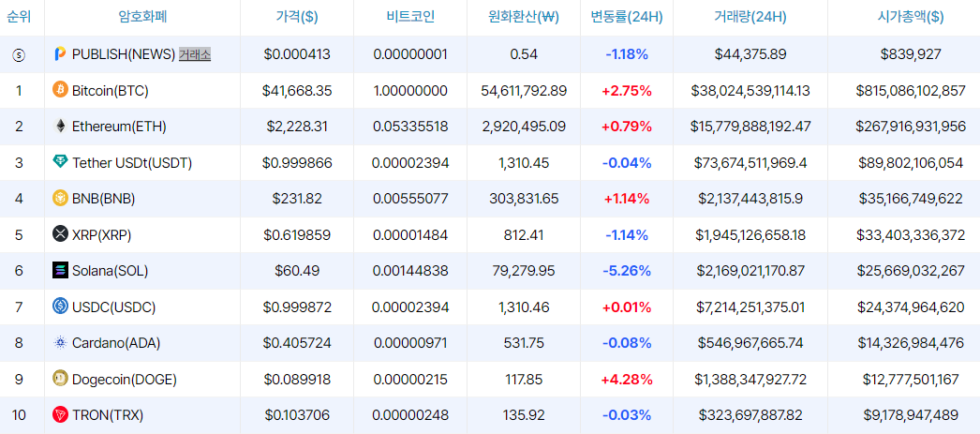
Task: Sort by 원화환산(₩) column header
Action: (524, 17)
